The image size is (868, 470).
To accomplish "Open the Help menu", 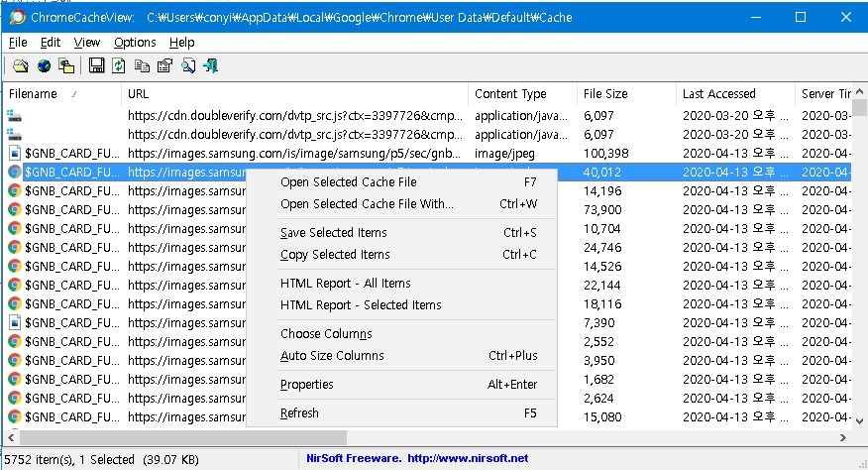I will [181, 43].
